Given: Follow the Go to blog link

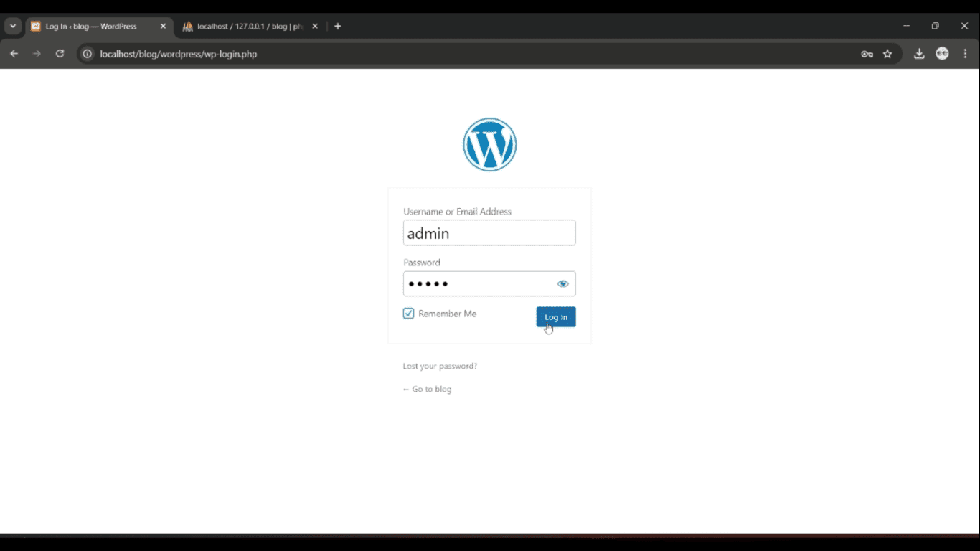Looking at the screenshot, I should (x=427, y=389).
